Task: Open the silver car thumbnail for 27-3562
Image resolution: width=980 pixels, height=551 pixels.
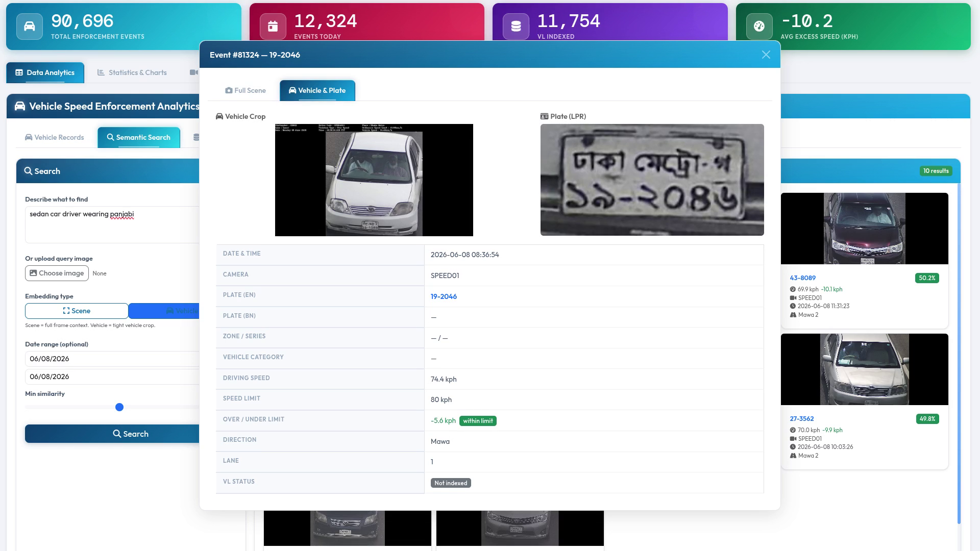Action: point(865,369)
